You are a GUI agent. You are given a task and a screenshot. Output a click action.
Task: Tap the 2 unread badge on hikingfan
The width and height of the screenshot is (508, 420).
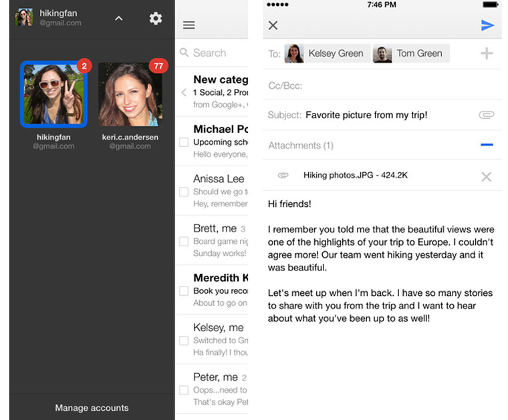[84, 66]
